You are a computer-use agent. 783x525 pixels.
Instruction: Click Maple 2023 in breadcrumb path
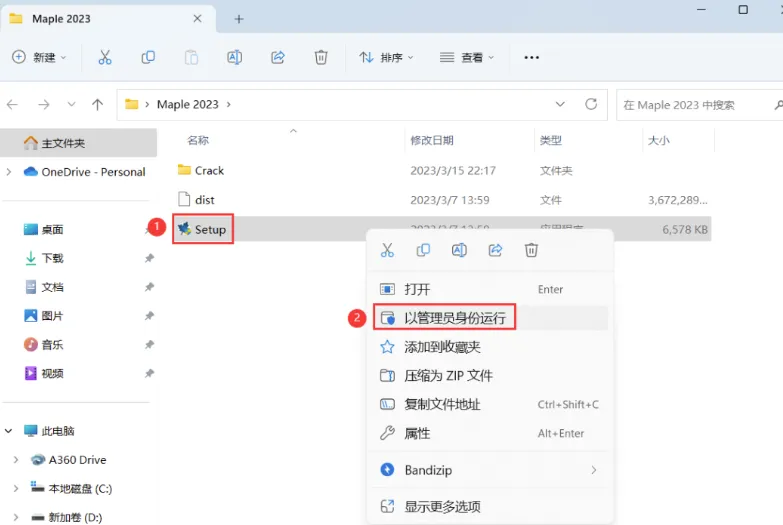pyautogui.click(x=188, y=104)
